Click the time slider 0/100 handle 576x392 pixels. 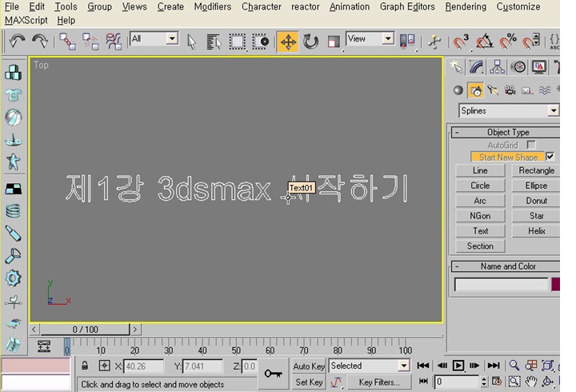pyautogui.click(x=86, y=329)
